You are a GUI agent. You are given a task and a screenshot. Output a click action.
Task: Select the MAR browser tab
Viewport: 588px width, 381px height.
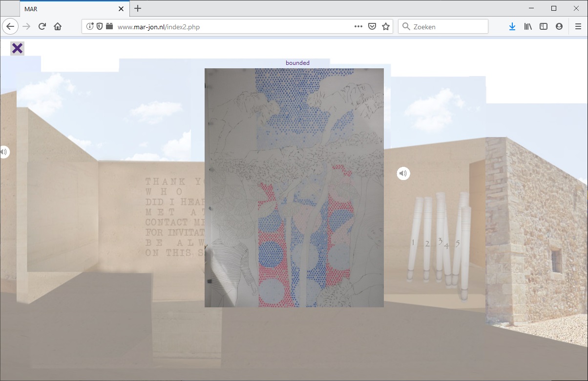[68, 9]
